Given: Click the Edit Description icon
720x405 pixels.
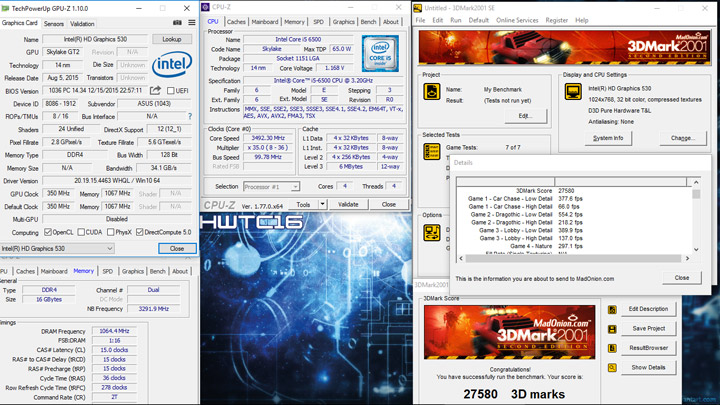Looking at the screenshot, I should [x=612, y=309].
